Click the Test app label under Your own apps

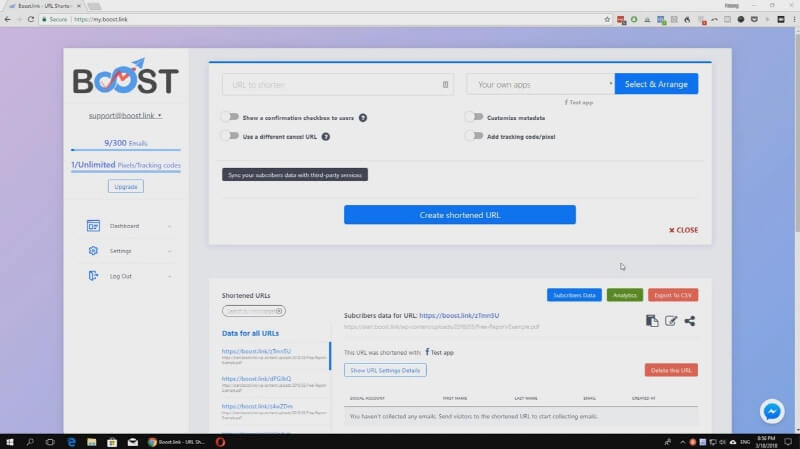pos(579,103)
